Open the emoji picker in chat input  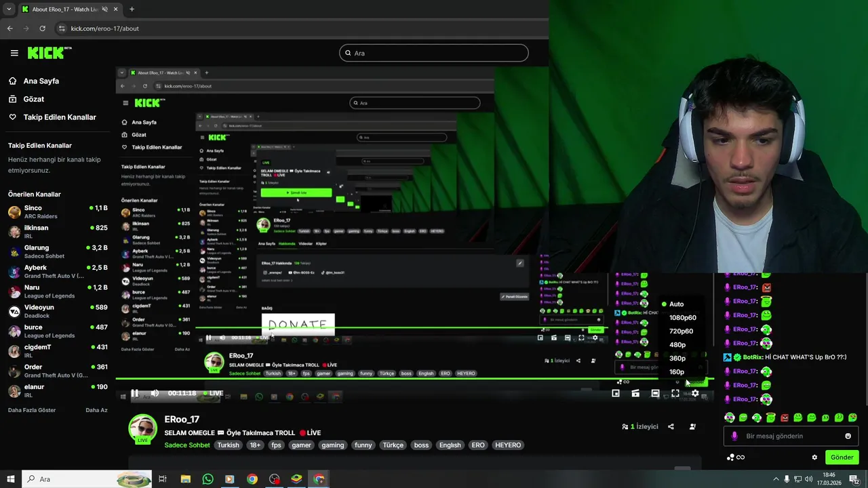coord(848,436)
